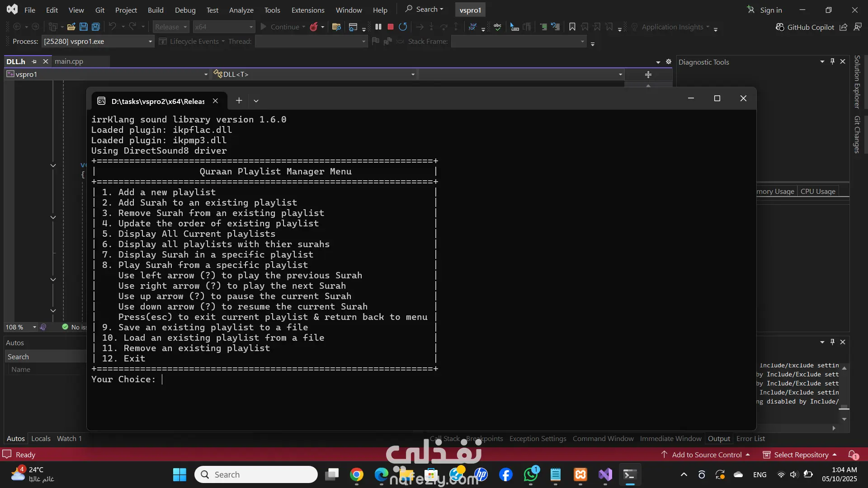Open file using the folder icon

[x=71, y=27]
